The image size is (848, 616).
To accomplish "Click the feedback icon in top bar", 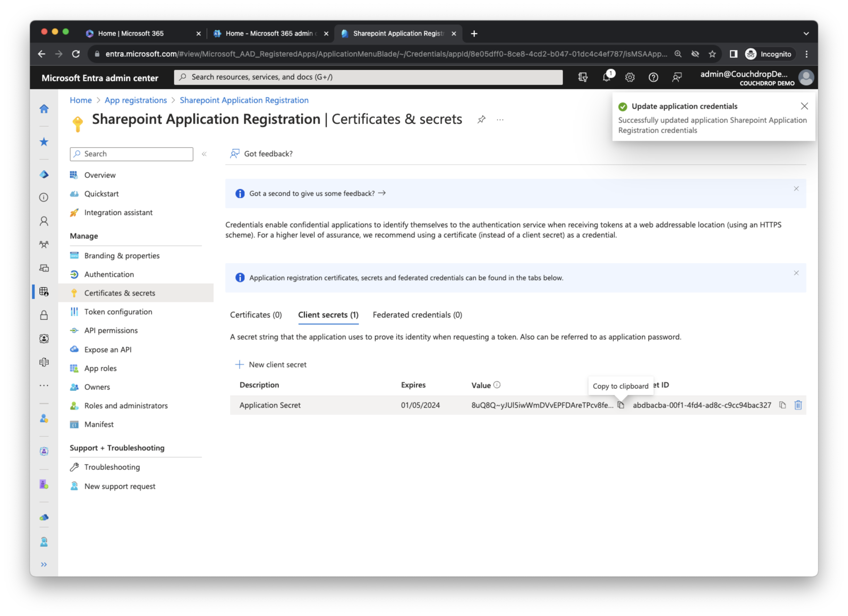I will (677, 77).
